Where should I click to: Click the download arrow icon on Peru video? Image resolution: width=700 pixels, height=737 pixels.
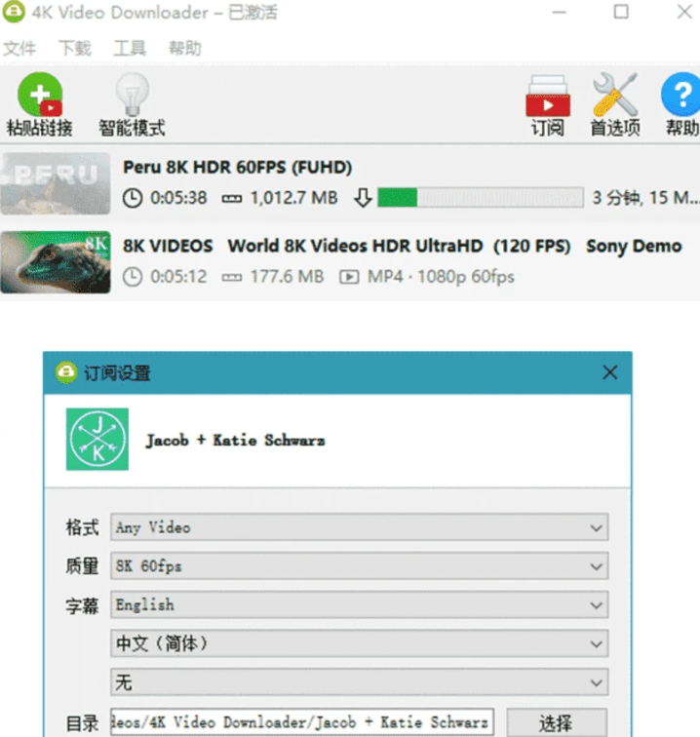[x=363, y=198]
